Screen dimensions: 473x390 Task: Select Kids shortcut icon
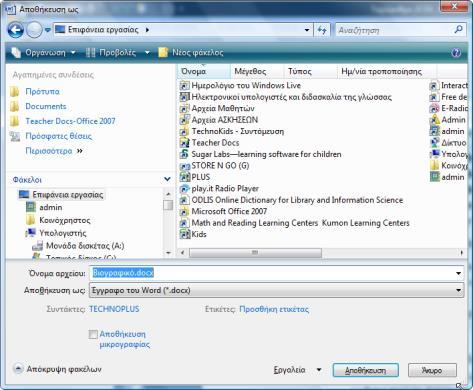[x=184, y=234]
